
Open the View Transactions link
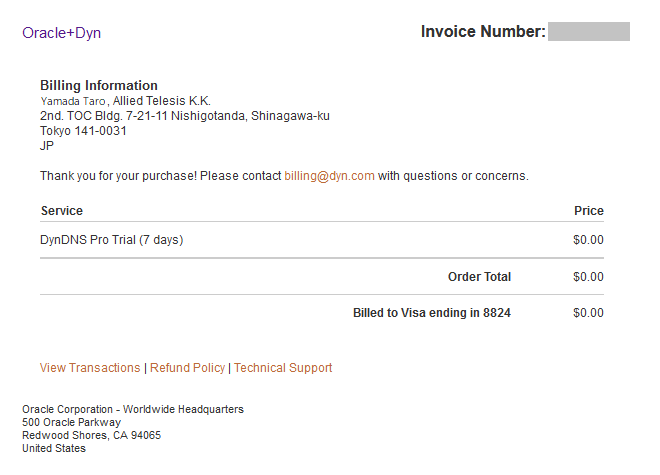click(x=90, y=368)
